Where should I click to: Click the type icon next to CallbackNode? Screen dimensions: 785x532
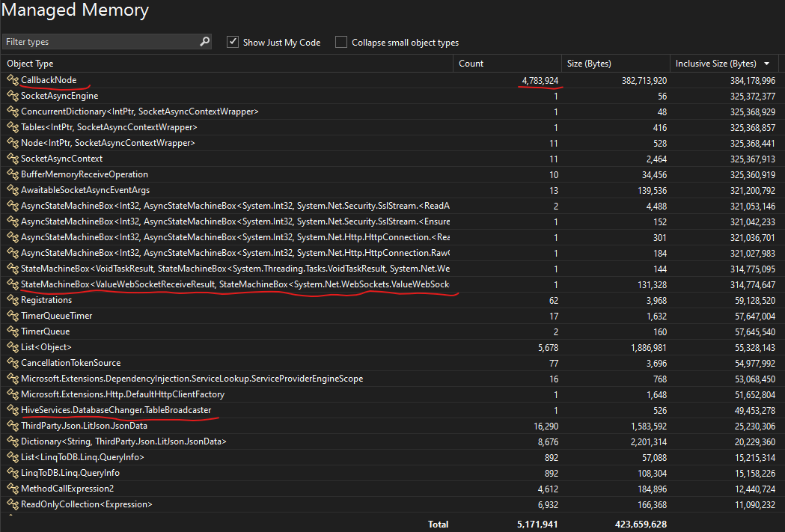click(12, 80)
